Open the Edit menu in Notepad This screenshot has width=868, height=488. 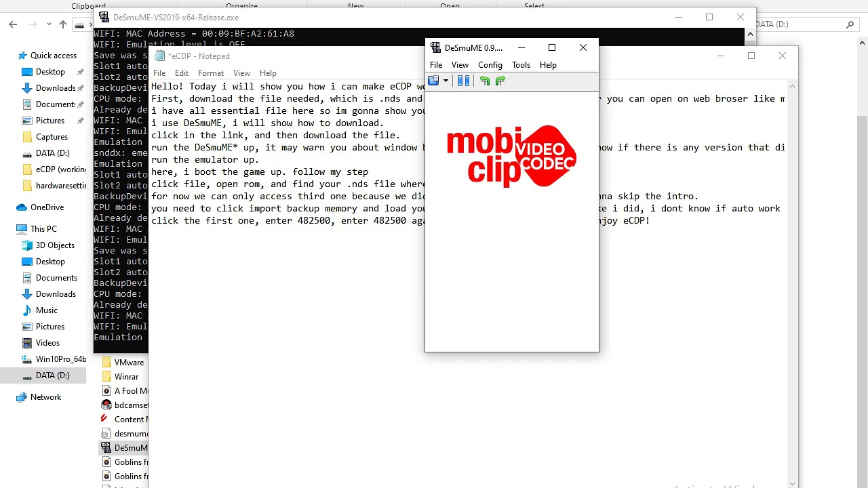[182, 73]
